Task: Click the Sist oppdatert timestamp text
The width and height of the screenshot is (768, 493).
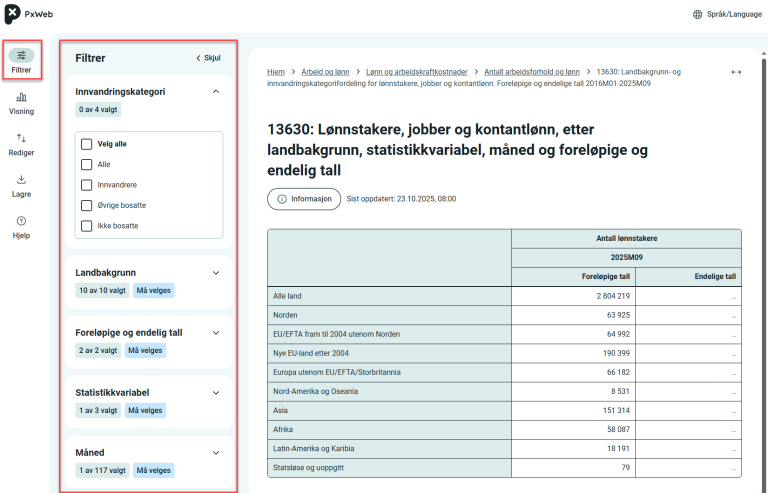Action: (401, 199)
